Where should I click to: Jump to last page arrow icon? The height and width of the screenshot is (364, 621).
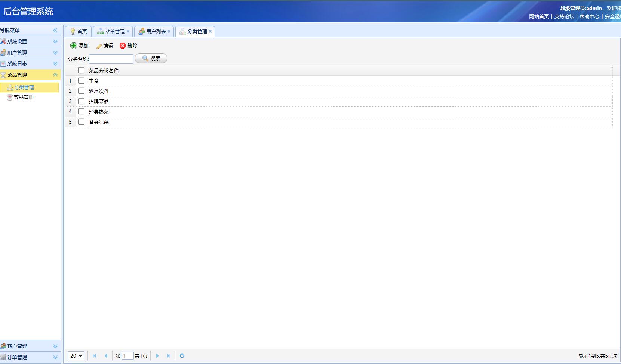coord(169,356)
